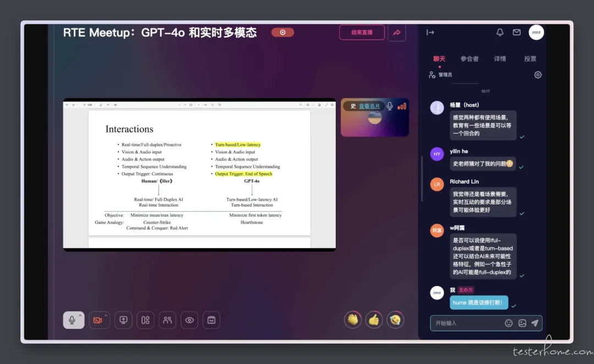The width and height of the screenshot is (594, 364).
Task: Click the share arrow button beside End Live
Action: click(x=397, y=32)
